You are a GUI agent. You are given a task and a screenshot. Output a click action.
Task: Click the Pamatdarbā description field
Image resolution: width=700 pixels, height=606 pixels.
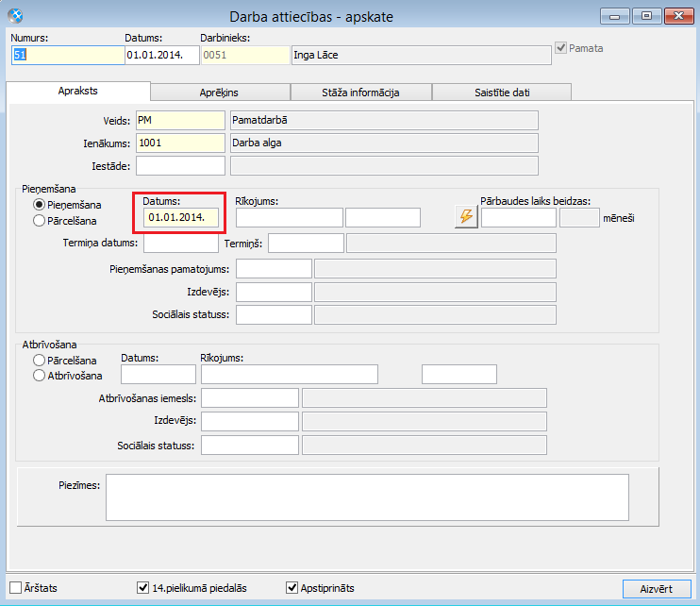(x=384, y=120)
